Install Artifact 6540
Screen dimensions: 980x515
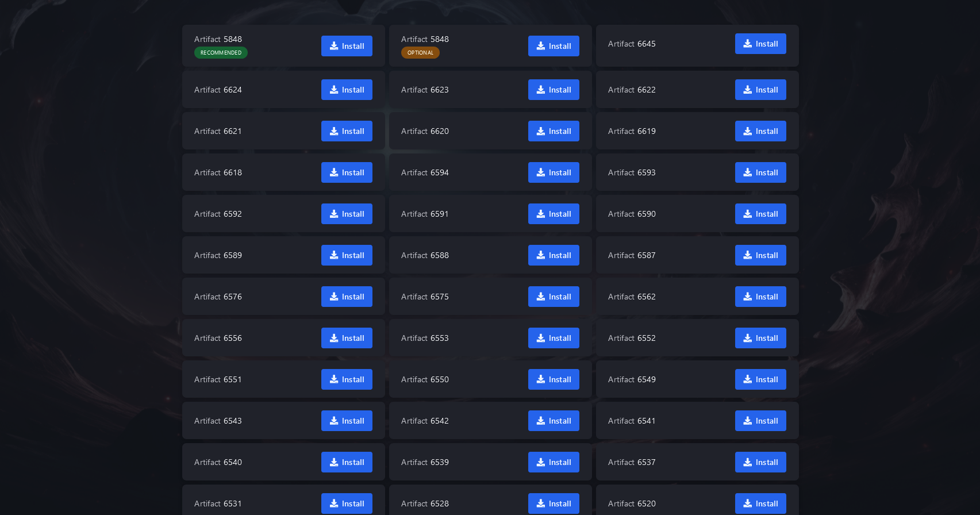347,462
